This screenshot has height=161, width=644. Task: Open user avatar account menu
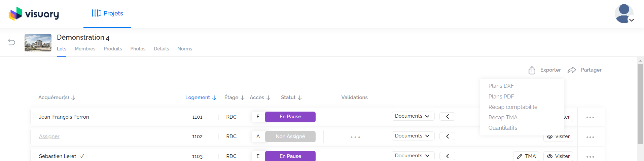[x=624, y=13]
